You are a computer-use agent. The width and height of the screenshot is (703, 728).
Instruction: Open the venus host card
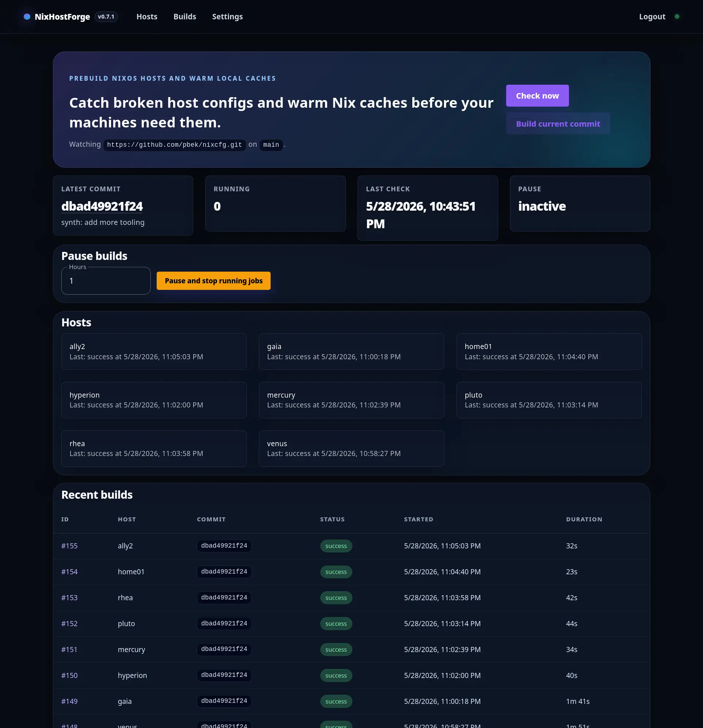[x=351, y=448]
